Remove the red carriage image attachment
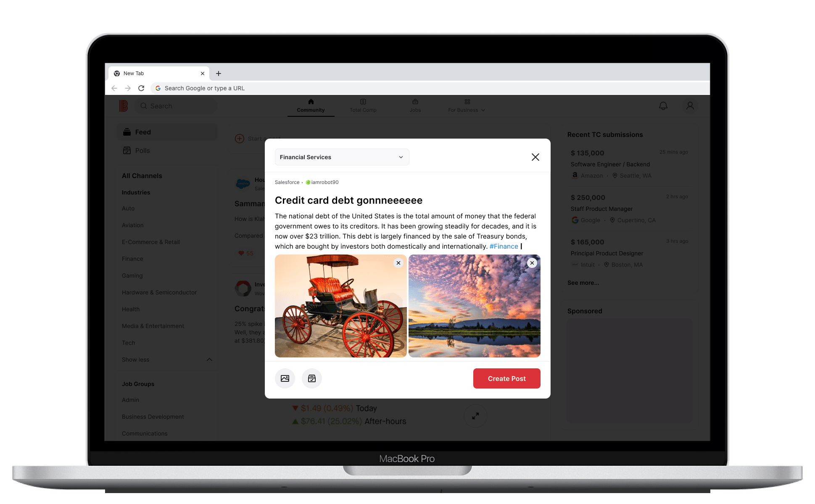 click(398, 263)
